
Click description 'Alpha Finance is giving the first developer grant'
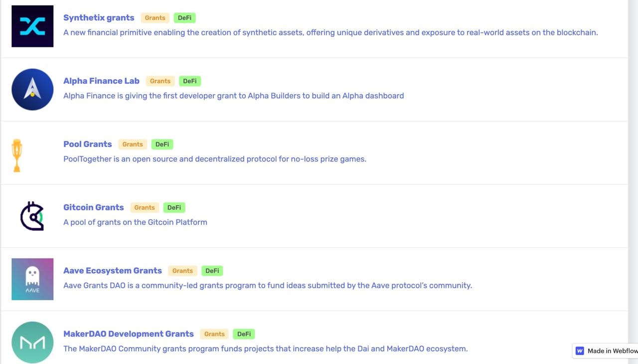[x=233, y=96]
